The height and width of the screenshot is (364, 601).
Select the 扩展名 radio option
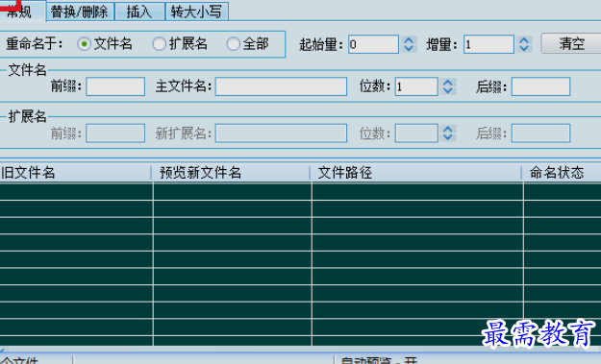coord(180,44)
